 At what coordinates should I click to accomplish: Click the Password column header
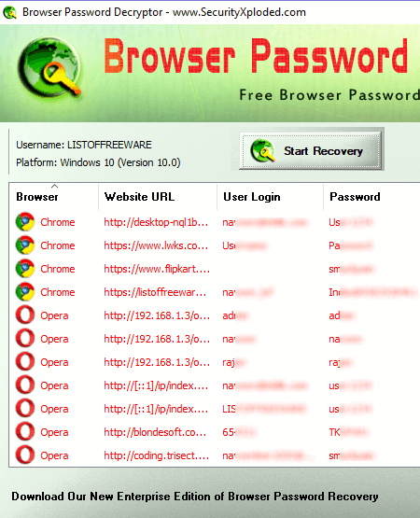pos(355,197)
